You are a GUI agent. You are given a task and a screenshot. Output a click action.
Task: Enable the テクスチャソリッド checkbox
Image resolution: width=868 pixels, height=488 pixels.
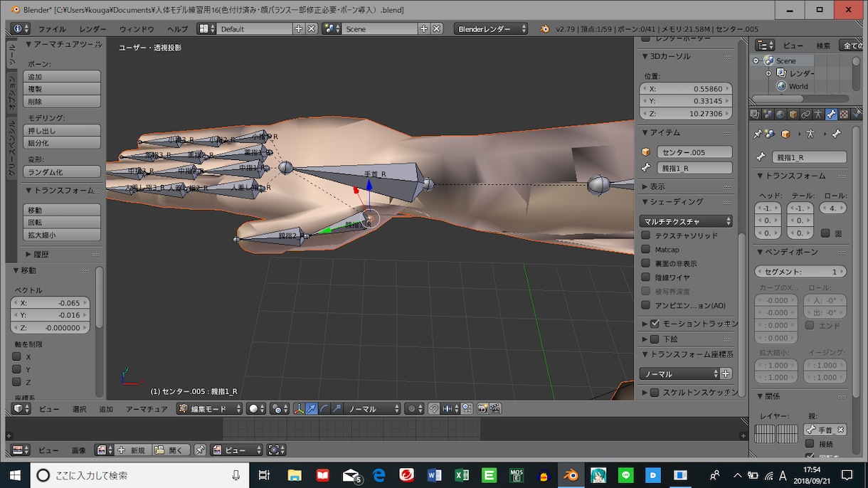(x=646, y=235)
